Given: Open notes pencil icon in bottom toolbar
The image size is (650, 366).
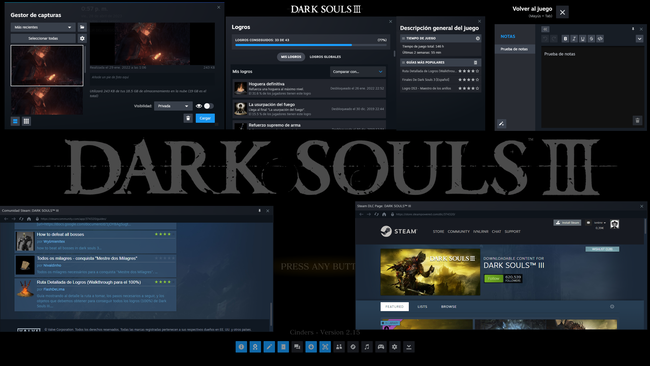Looking at the screenshot, I should tap(269, 347).
